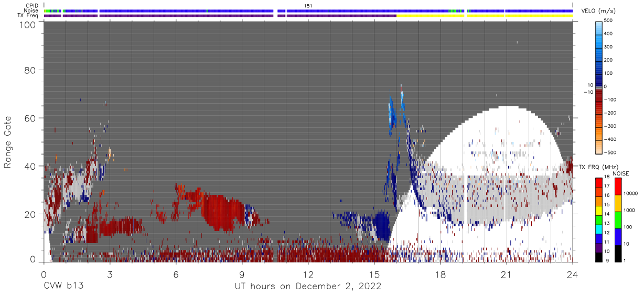Click the 'NOISE' legend title

[621, 173]
